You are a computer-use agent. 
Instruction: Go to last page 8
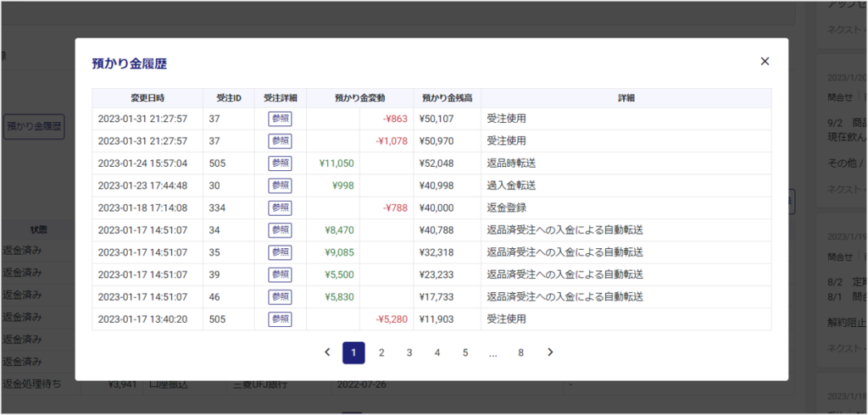[x=520, y=352]
